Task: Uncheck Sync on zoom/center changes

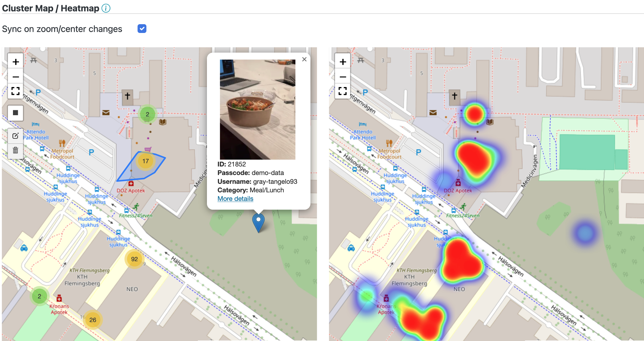Action: [x=142, y=29]
